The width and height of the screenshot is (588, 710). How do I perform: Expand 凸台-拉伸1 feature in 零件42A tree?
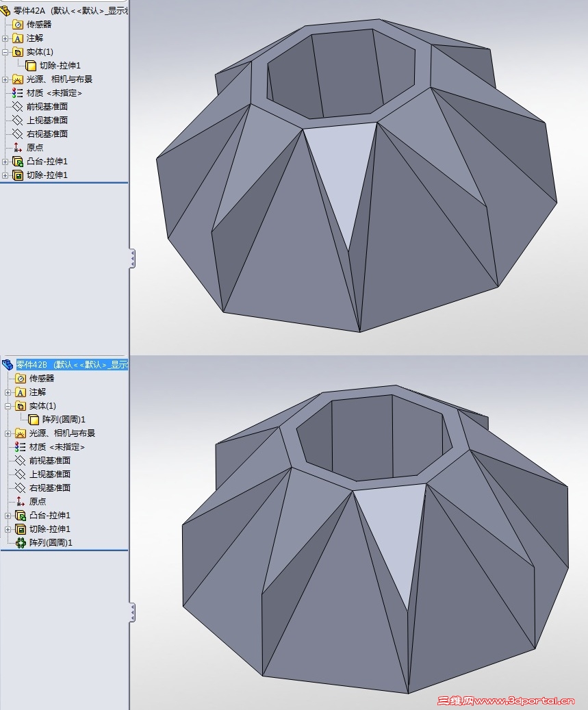coord(5,162)
